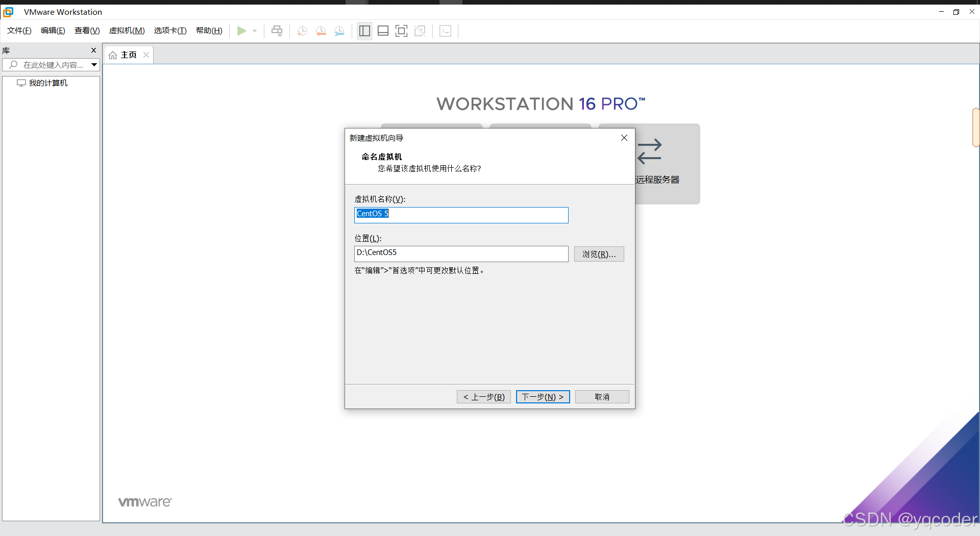This screenshot has height=536, width=980.
Task: Open the power options dropdown arrow
Action: 255,31
